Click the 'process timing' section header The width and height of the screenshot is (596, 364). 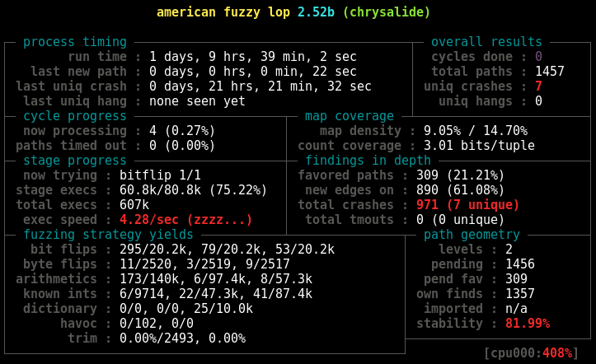[x=75, y=42]
